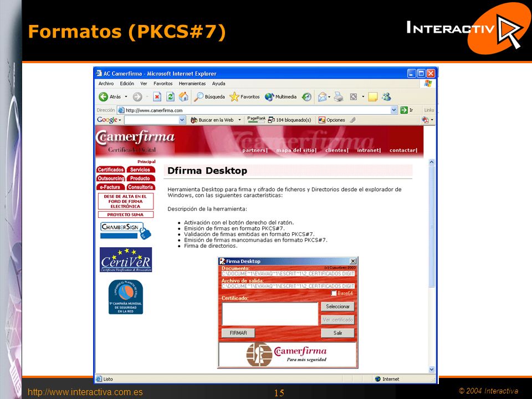Open the Google logo menu arrow
The height and width of the screenshot is (399, 532).
pyautogui.click(x=120, y=120)
